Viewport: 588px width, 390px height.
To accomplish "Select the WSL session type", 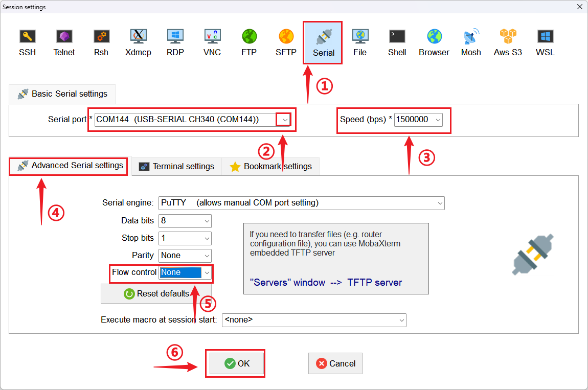I will pos(545,42).
